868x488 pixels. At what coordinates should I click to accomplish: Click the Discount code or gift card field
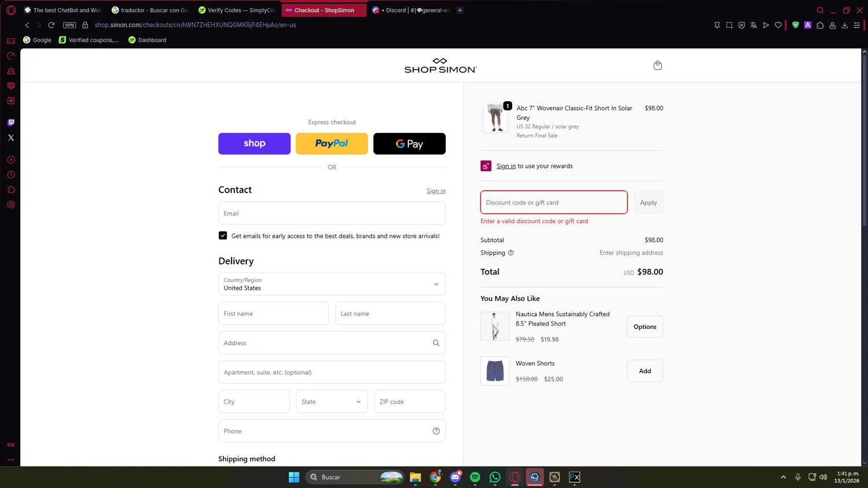click(x=554, y=202)
